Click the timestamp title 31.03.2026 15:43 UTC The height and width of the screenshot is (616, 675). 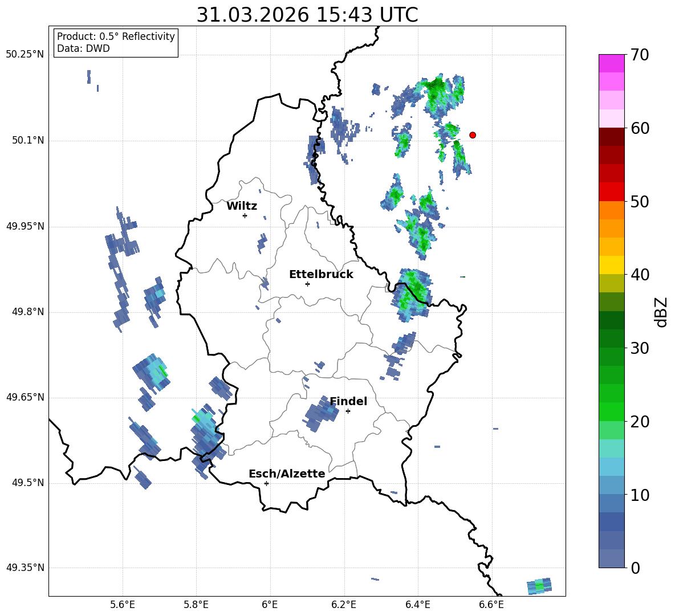point(307,15)
